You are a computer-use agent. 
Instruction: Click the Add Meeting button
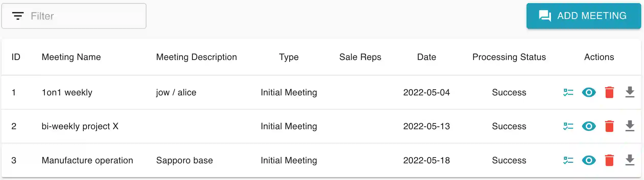(584, 16)
